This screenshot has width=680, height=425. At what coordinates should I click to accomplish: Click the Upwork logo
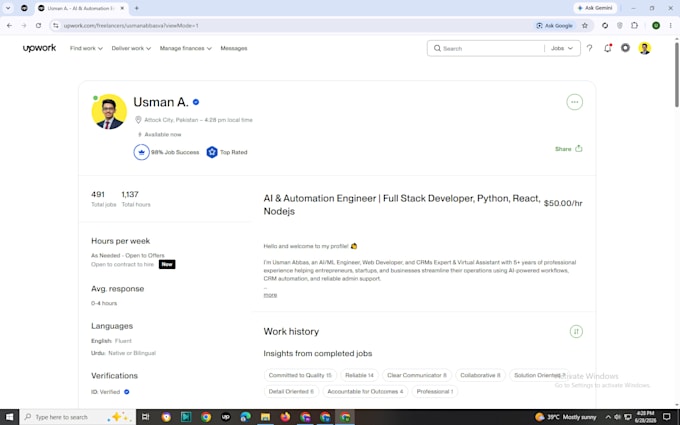pos(39,48)
